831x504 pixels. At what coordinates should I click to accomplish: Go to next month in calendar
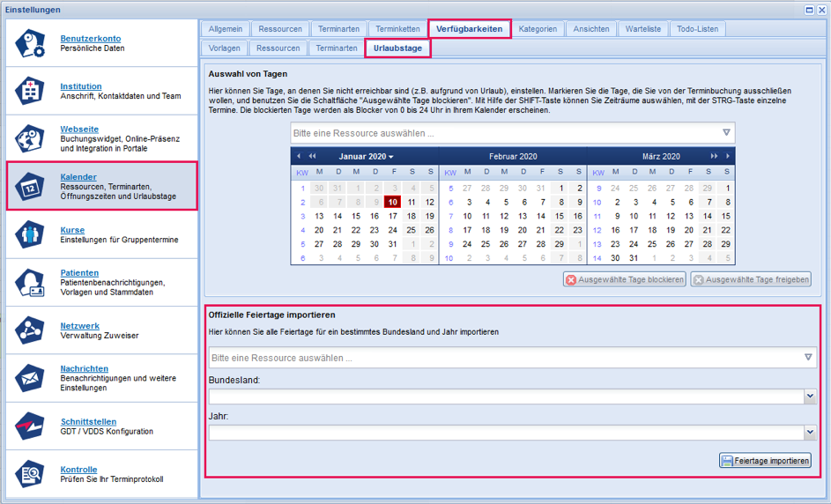[x=728, y=156]
